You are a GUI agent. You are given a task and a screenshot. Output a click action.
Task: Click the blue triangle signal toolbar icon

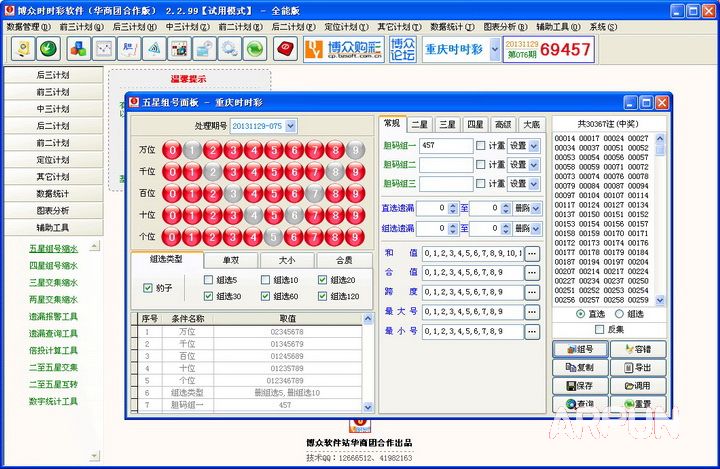(x=154, y=49)
